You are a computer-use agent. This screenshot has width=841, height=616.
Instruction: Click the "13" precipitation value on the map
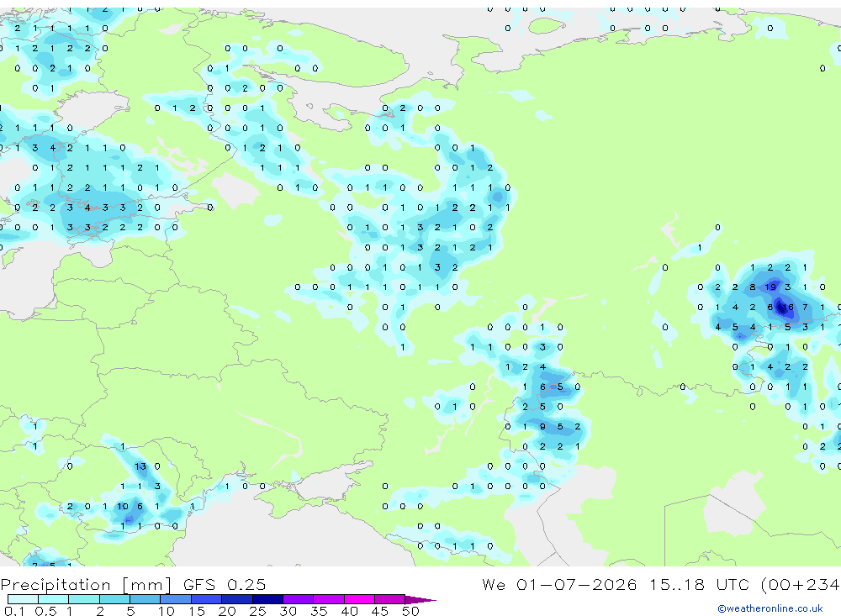140,466
